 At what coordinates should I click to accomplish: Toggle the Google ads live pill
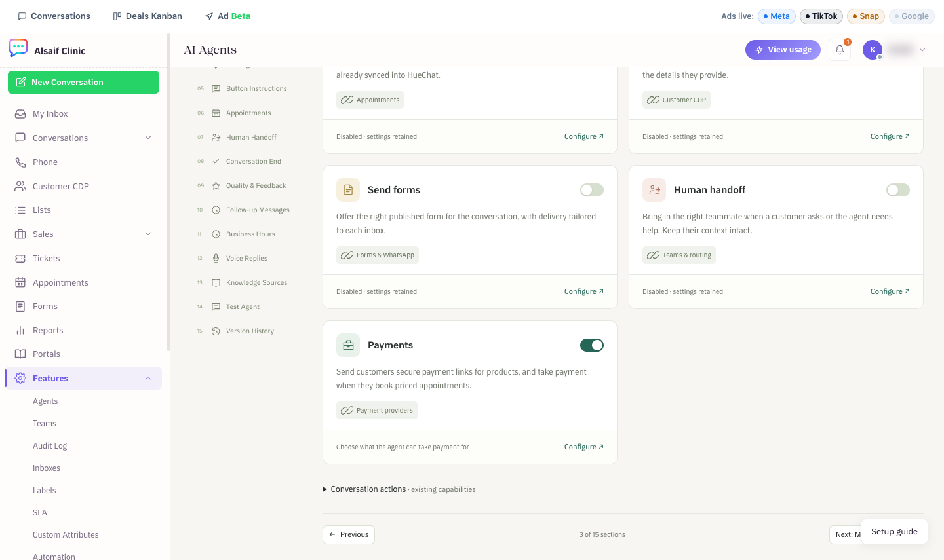pos(912,16)
